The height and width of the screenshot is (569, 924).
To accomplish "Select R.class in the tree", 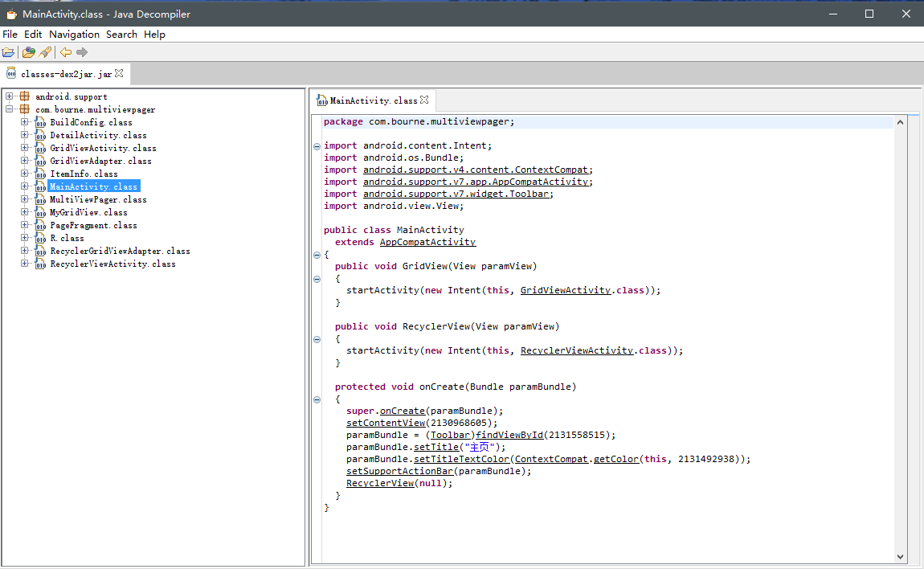I will (67, 238).
